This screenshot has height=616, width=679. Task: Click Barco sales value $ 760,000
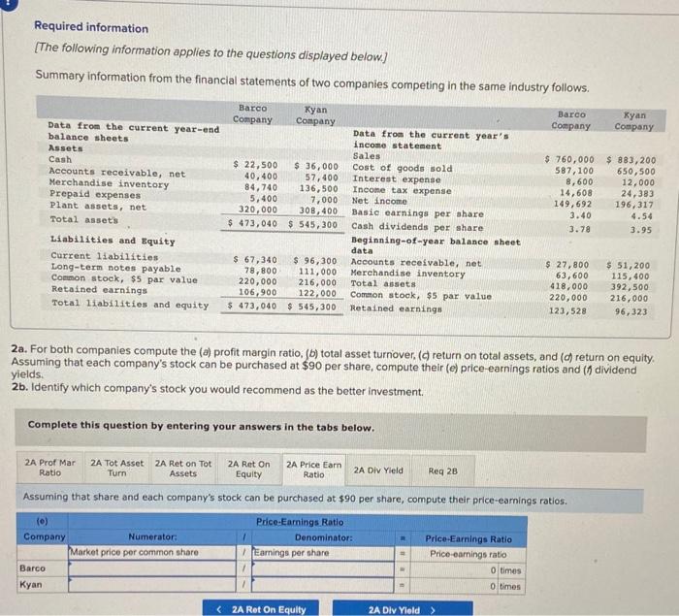tap(569, 159)
